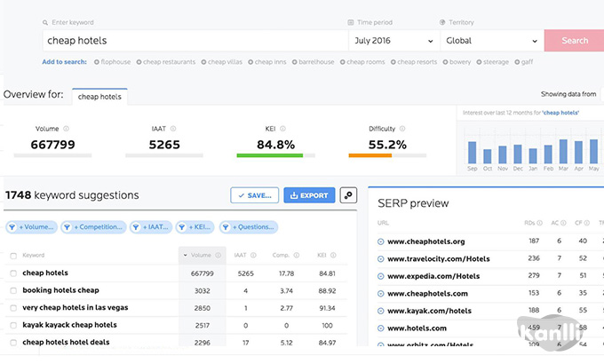Viewport: 604px width, 364px height.
Task: Check the 'kayak kayack cheap hotels' row
Action: coord(13,325)
